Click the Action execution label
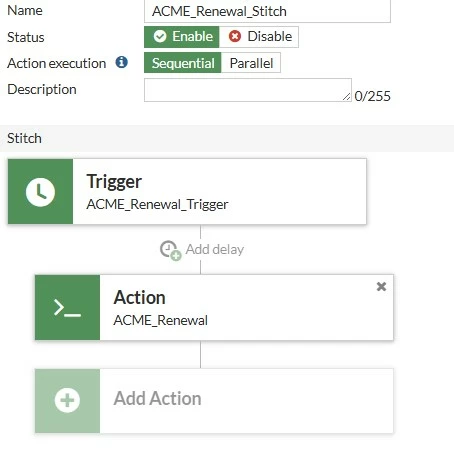454x450 pixels. (57, 63)
